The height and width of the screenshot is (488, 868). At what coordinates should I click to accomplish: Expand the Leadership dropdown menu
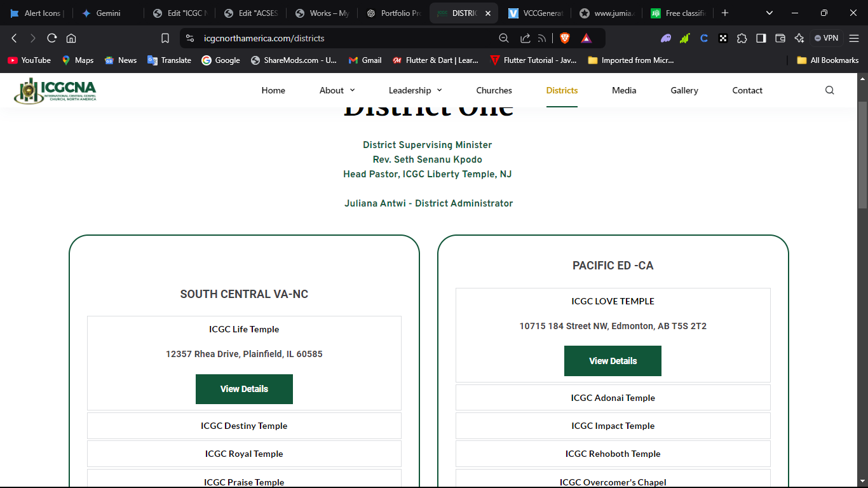415,90
